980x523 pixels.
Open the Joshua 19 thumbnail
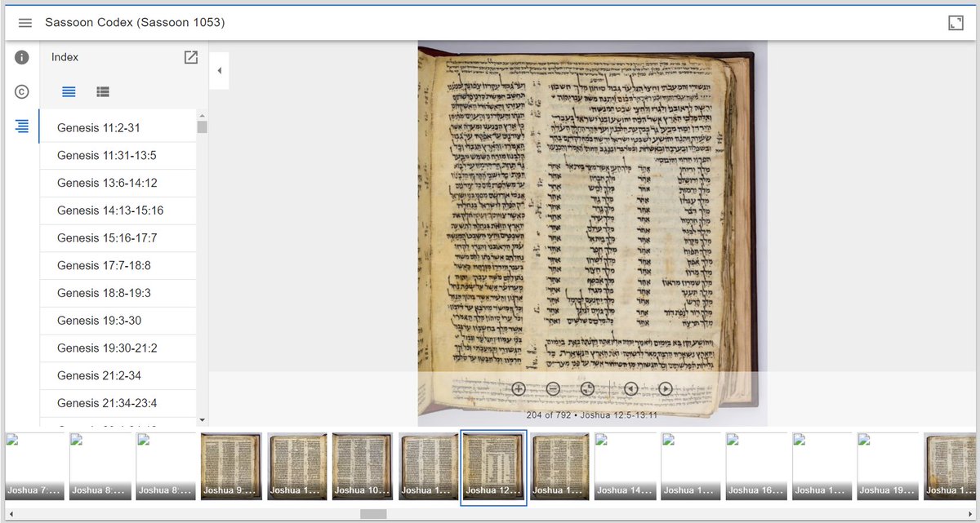888,466
